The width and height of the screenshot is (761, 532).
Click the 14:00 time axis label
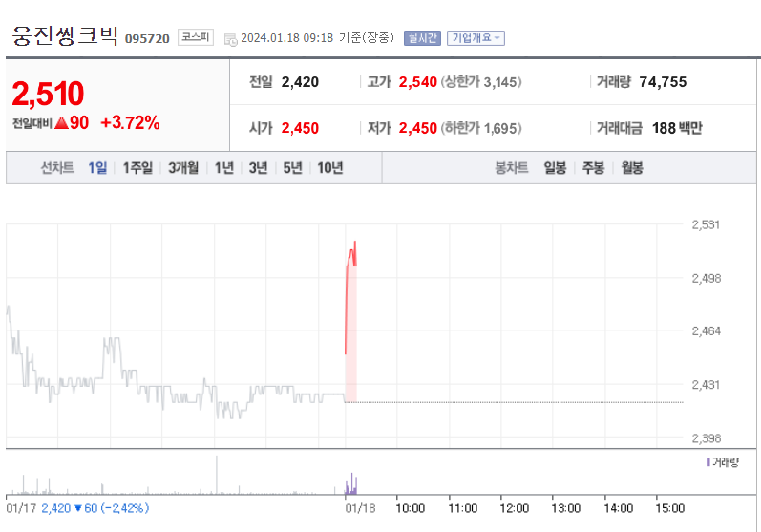coord(619,508)
